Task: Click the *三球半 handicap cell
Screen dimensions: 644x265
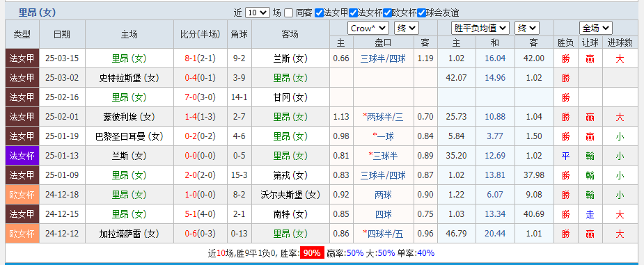Action: click(x=383, y=156)
